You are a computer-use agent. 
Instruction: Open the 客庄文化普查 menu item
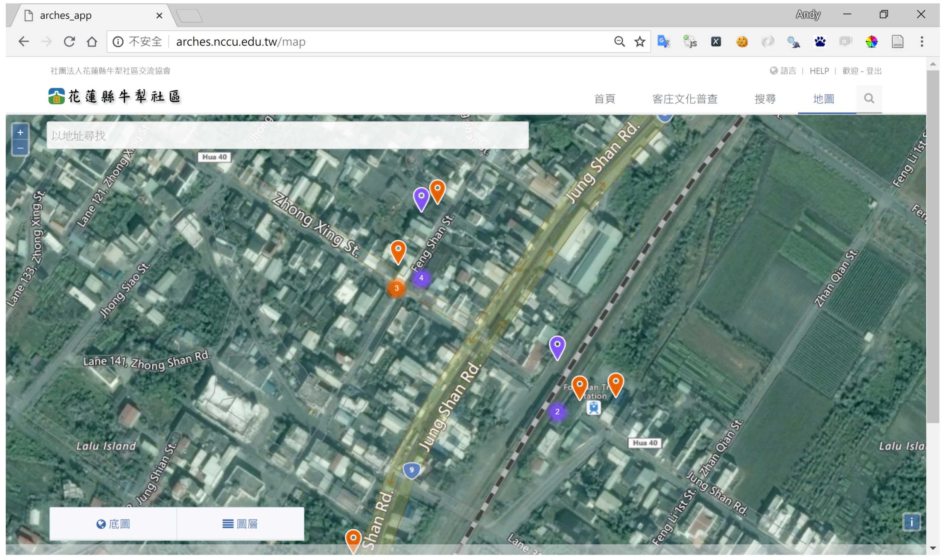[x=685, y=99]
